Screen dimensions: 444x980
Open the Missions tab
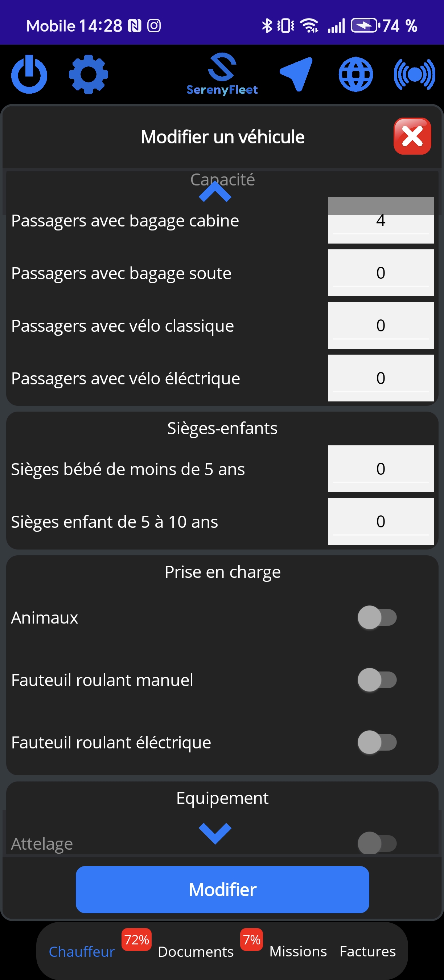(x=298, y=951)
